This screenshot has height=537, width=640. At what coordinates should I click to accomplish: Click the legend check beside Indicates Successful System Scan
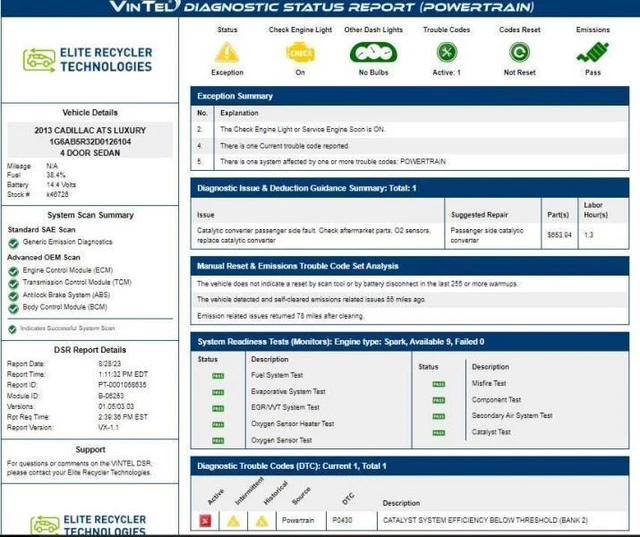coord(12,329)
